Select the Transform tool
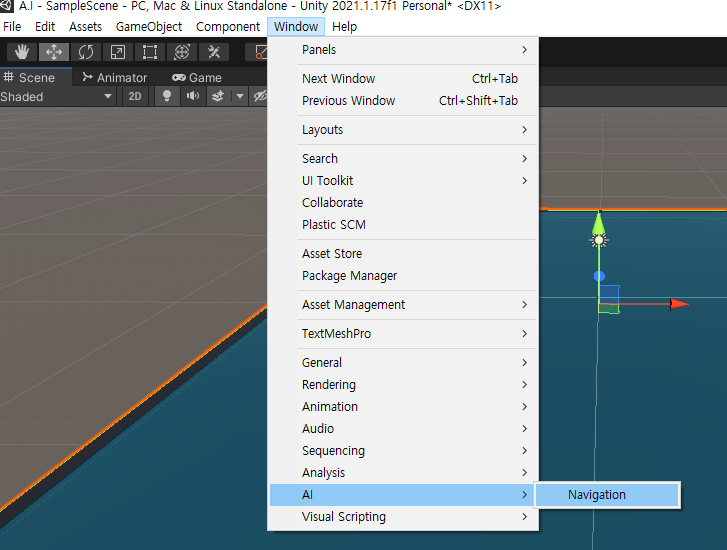The width and height of the screenshot is (727, 550). pos(182,52)
